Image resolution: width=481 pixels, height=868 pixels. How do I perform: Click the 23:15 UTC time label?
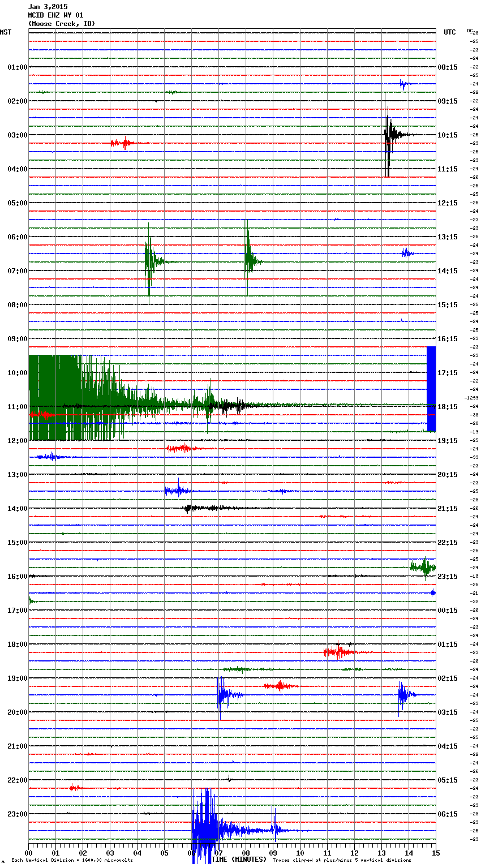point(448,576)
